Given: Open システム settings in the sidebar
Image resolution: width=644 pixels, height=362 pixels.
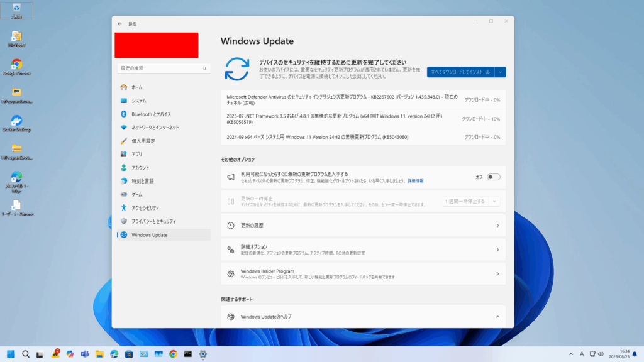Looking at the screenshot, I should pos(164,101).
